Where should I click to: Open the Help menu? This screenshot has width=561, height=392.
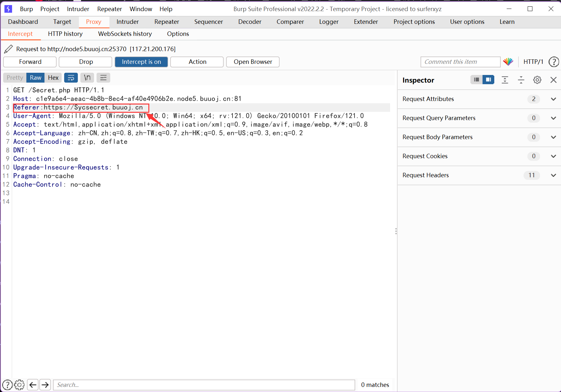coord(166,9)
